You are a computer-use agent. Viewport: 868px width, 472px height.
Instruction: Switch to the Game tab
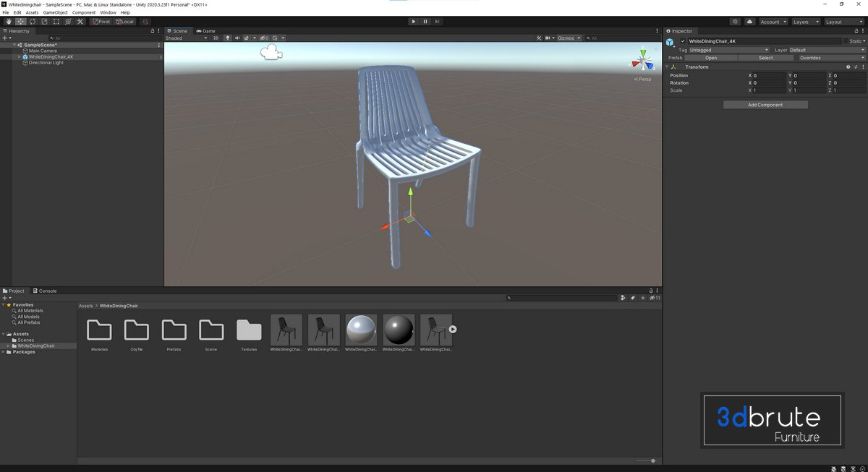205,31
